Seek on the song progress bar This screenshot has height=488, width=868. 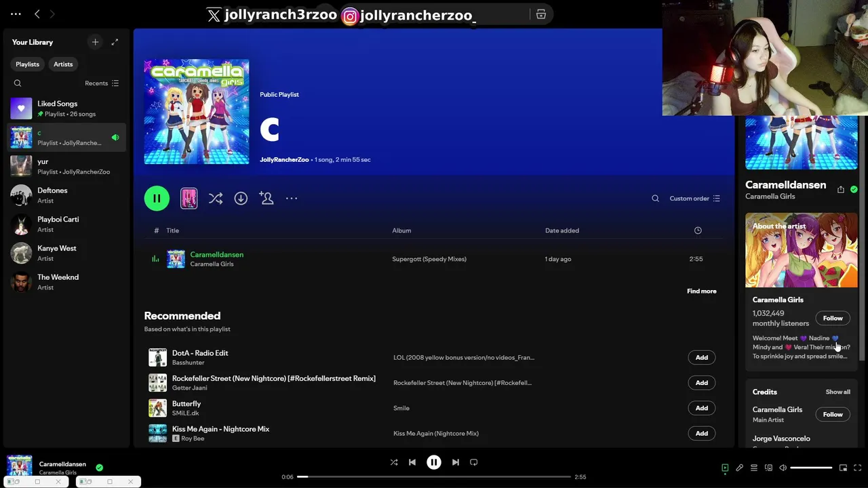pos(434,476)
